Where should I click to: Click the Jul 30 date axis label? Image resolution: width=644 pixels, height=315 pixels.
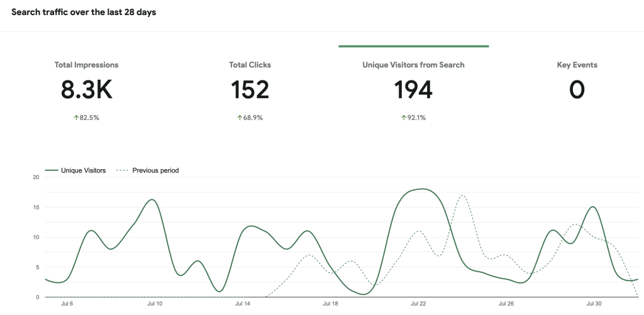[594, 303]
